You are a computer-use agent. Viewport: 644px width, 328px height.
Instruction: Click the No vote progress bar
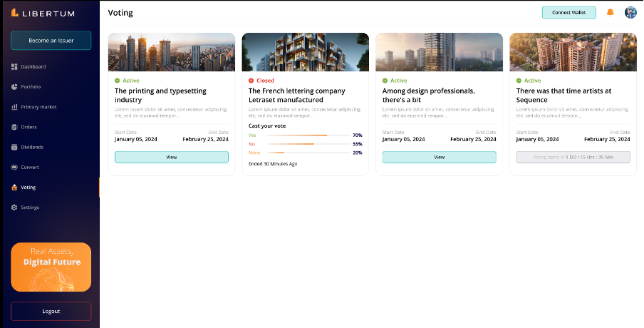[x=307, y=144]
